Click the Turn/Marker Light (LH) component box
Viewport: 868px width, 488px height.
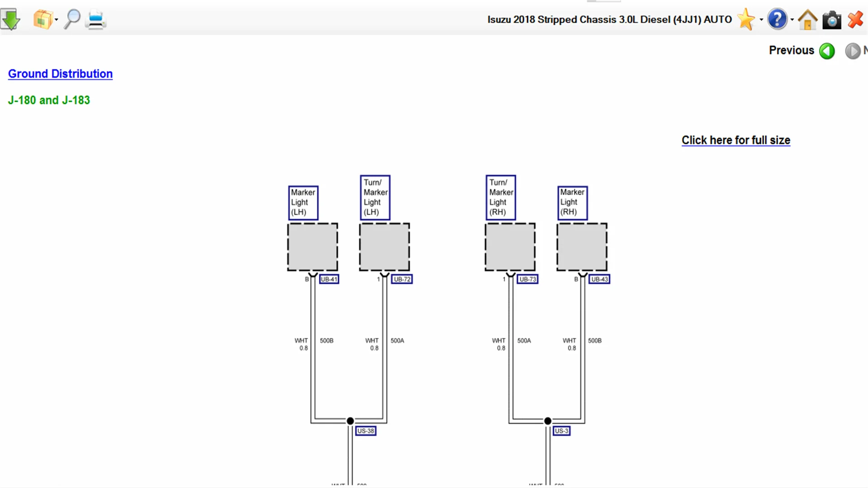click(x=384, y=247)
